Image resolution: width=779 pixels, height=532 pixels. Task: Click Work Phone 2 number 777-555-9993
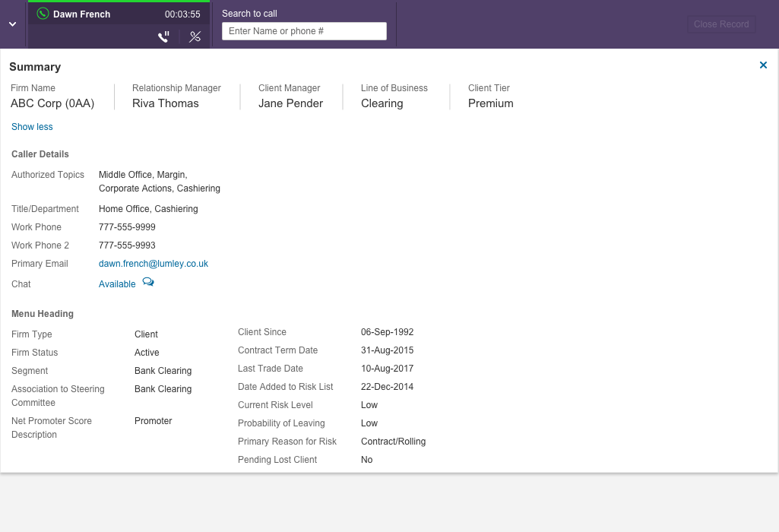pyautogui.click(x=127, y=245)
